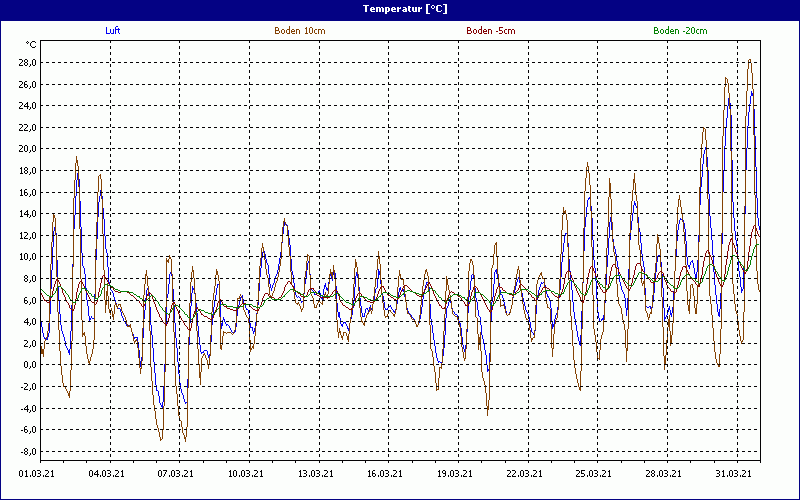The width and height of the screenshot is (800, 500).
Task: Select the green "Boden -20cm" legend entry
Action: click(x=680, y=31)
